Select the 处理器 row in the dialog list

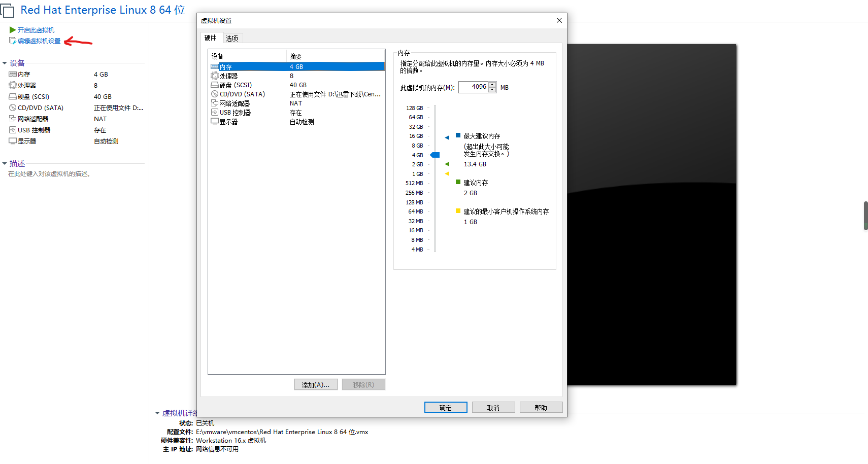pos(297,76)
